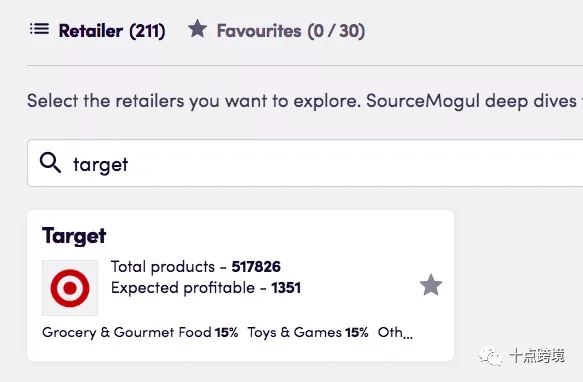
Task: Click the WeChat logo watermark icon
Action: click(490, 356)
